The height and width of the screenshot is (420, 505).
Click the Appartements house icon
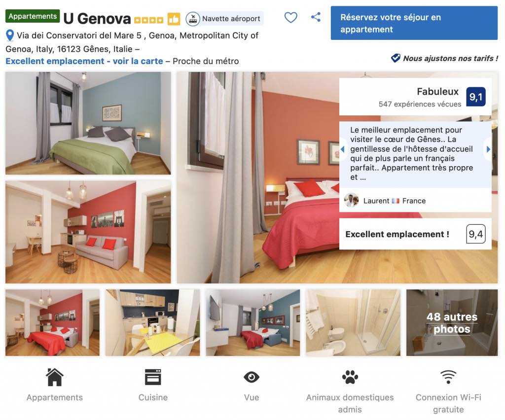click(54, 377)
